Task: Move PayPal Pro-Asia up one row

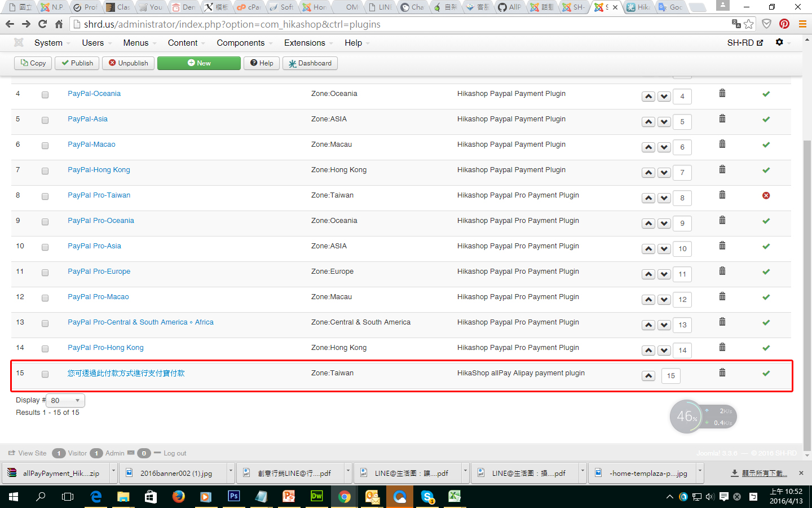Action: pyautogui.click(x=648, y=249)
